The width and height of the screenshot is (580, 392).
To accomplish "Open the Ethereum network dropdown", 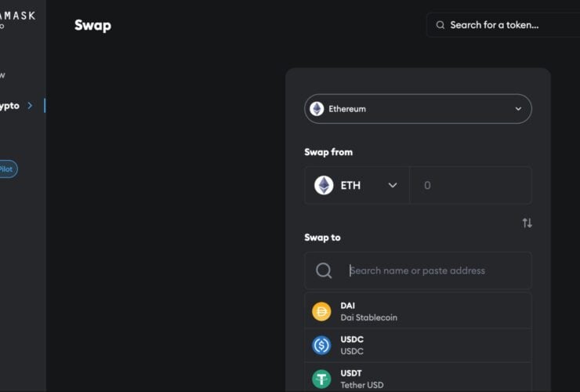I will (418, 109).
